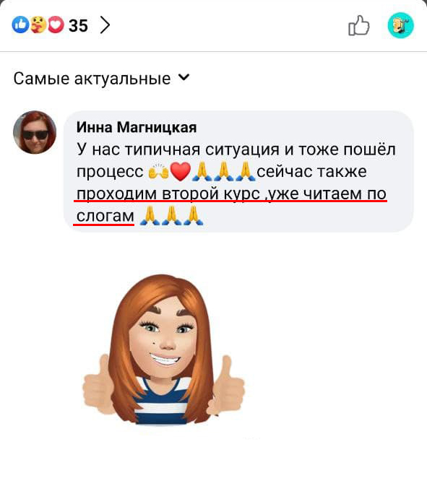Expand reactions with the right chevron arrow
Image resolution: width=427 pixels, height=504 pixels.
click(105, 25)
